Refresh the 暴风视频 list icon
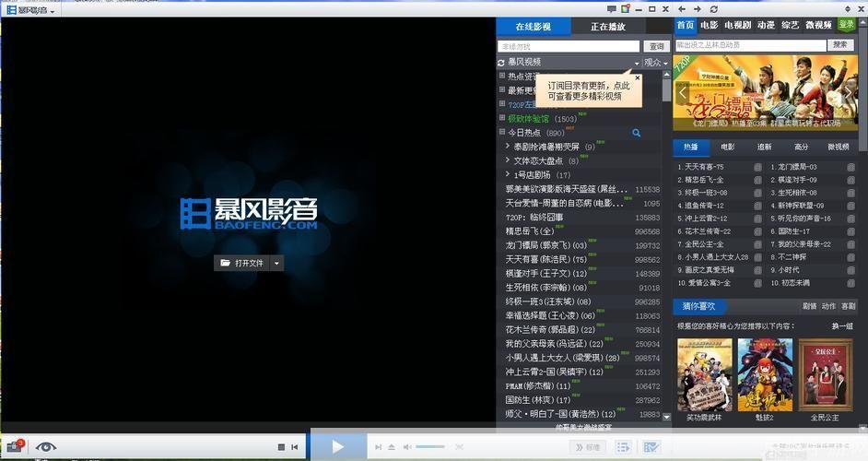The image size is (868, 461). [x=501, y=63]
